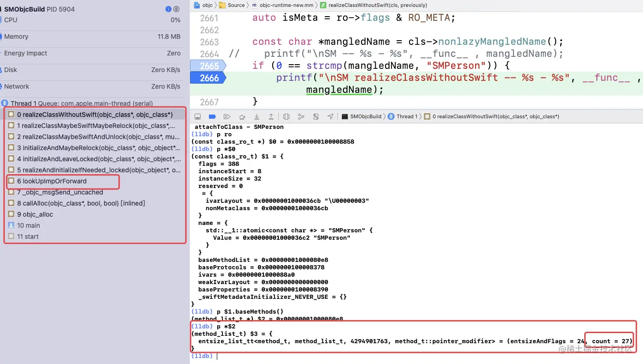Click line number 2667 in the gutter
This screenshot has width=643, height=364.
209,102
